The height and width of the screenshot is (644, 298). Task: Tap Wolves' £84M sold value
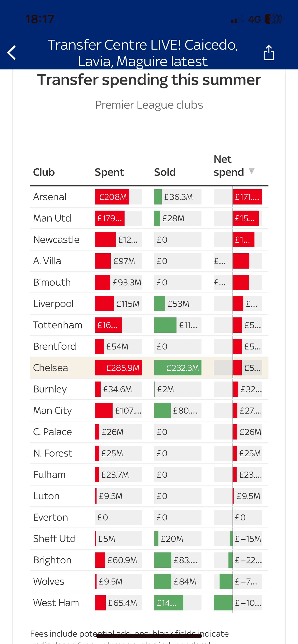[x=185, y=581]
